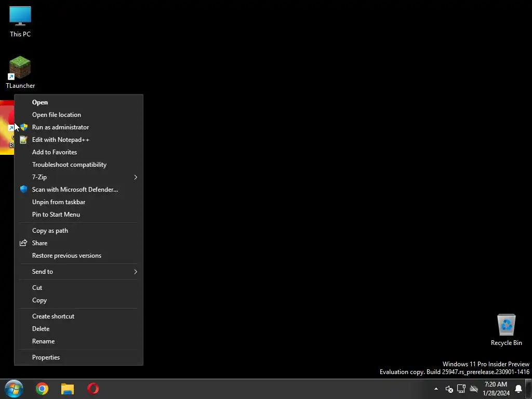Click Add to Favorites
Viewport: 532px width, 399px height.
tap(78, 152)
